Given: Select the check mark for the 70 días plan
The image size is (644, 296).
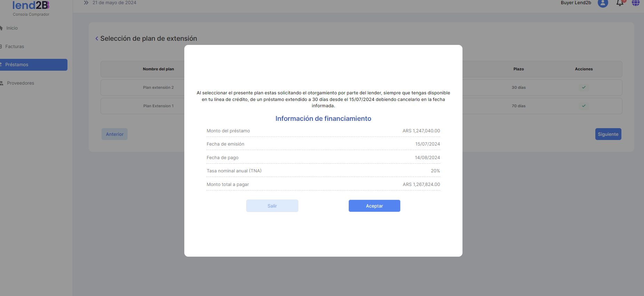Looking at the screenshot, I should click(x=584, y=106).
